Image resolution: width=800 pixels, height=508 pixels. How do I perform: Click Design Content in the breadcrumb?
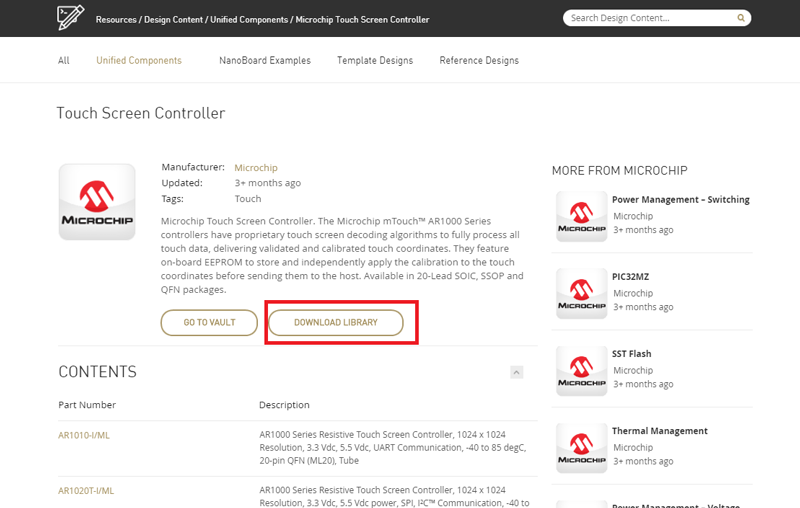(x=173, y=20)
